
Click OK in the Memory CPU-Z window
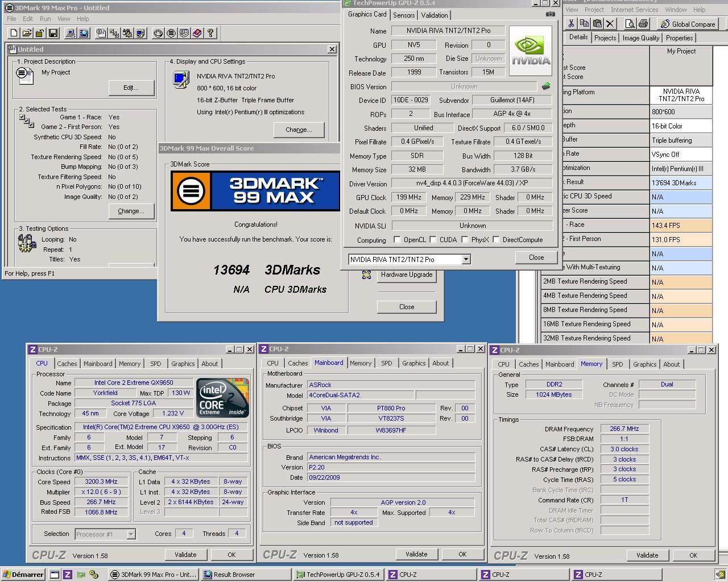tap(693, 555)
